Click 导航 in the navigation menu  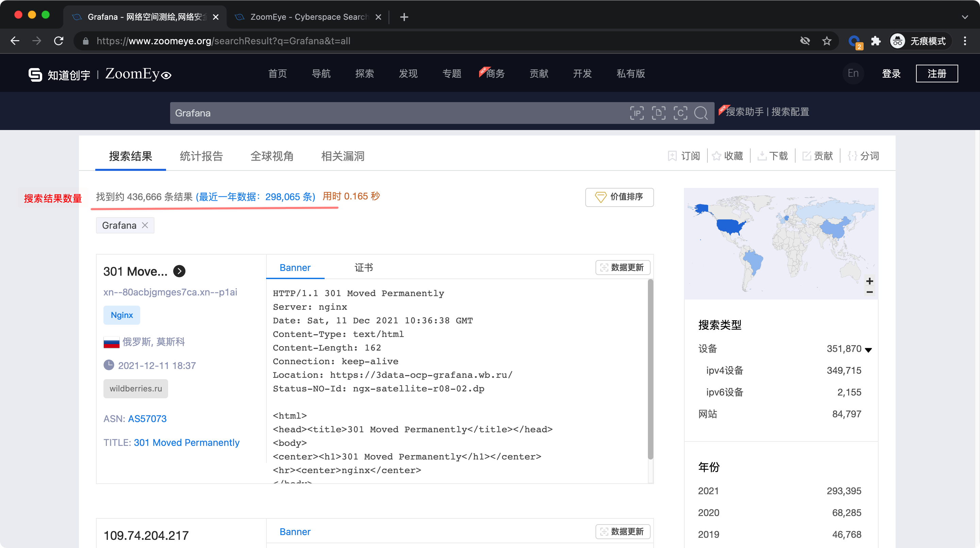[321, 74]
